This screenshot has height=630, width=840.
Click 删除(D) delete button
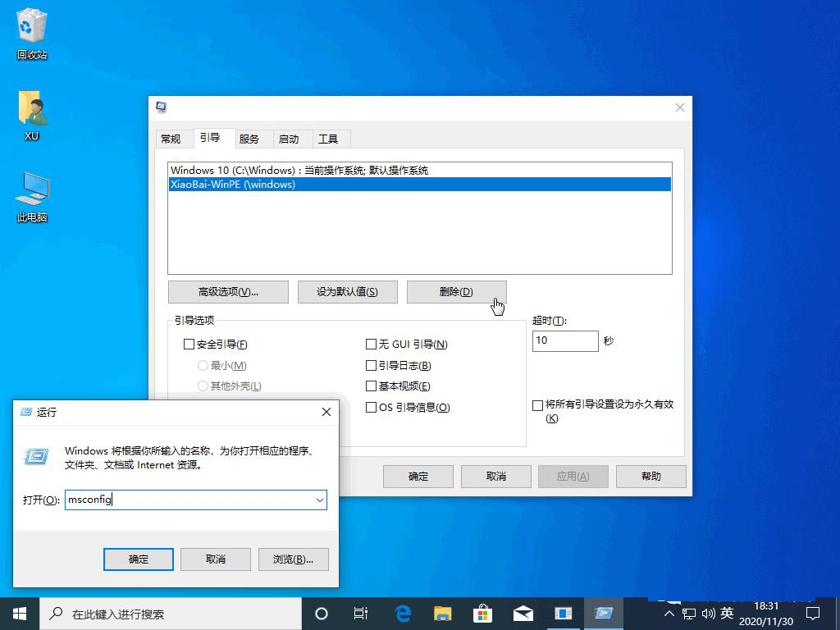(456, 292)
